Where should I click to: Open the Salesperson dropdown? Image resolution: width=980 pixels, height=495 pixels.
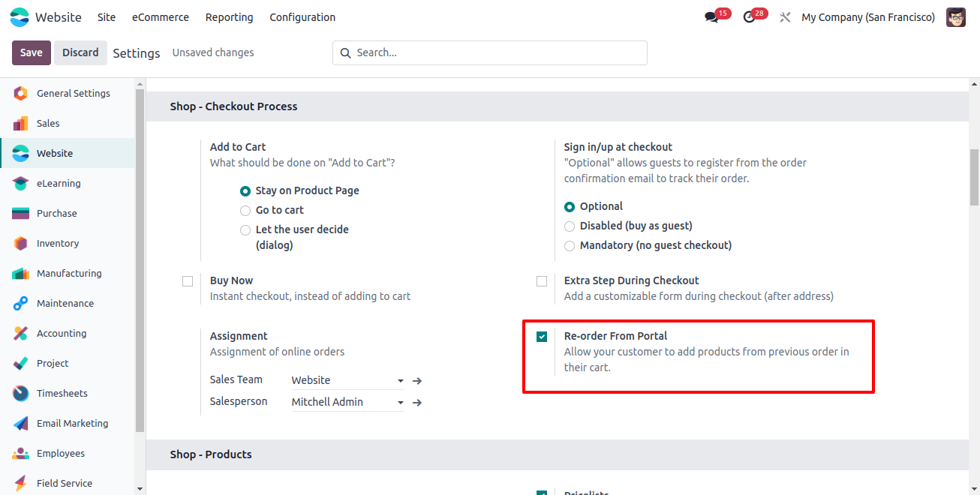coord(347,402)
